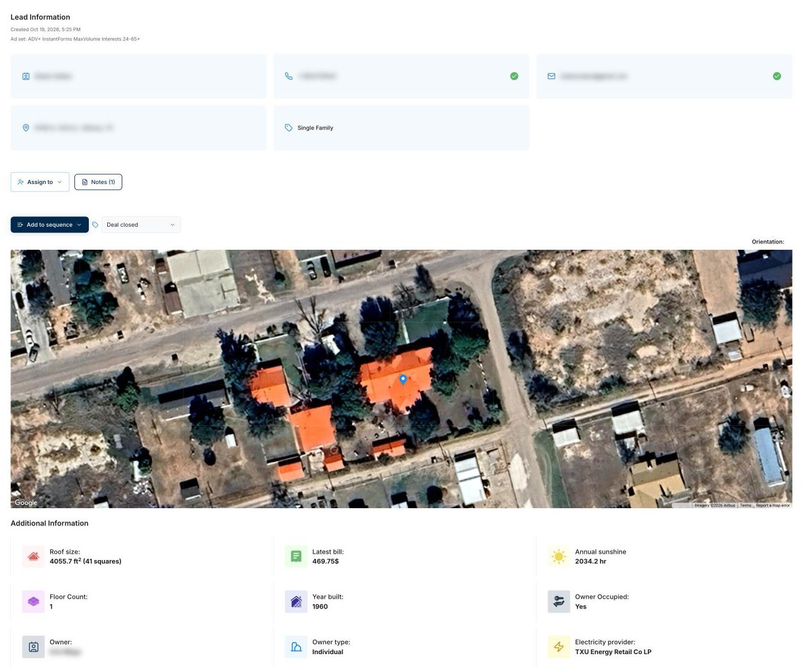Screen dimensions: 803x672
Task: Click the Ad set description text
Action: [75, 39]
